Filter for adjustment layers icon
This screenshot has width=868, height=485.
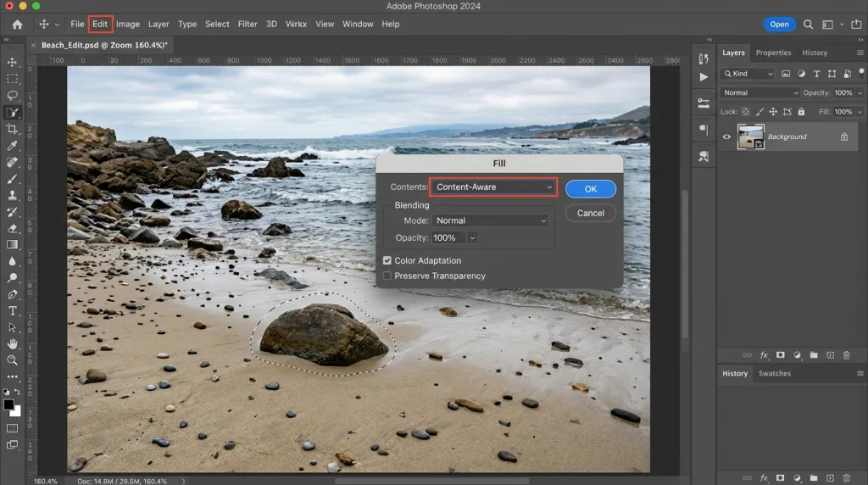click(801, 74)
